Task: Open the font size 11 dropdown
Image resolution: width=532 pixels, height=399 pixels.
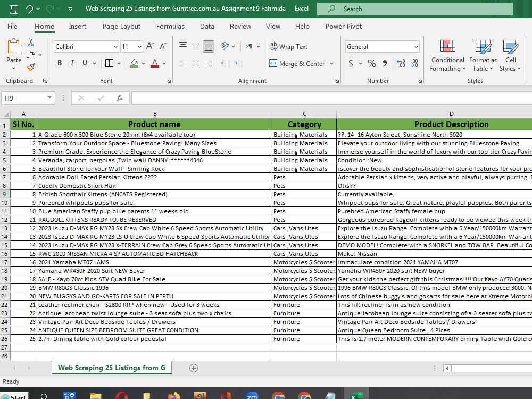Action: 139,47
